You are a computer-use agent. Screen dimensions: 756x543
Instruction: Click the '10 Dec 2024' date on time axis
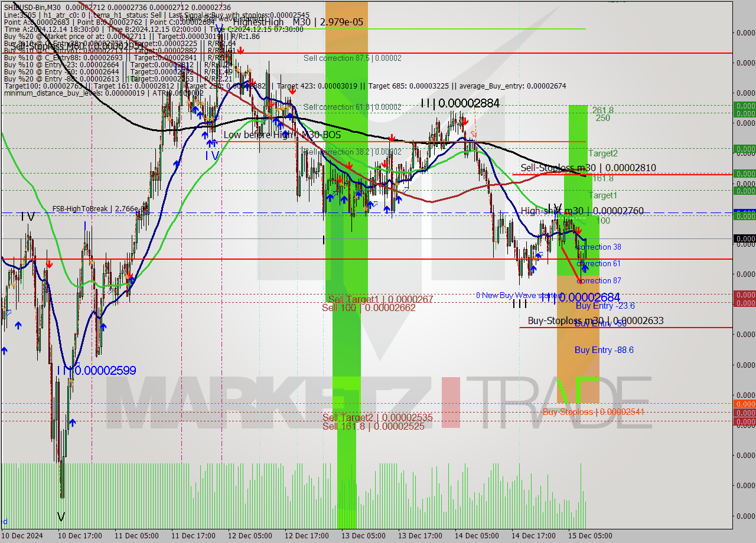22,536
